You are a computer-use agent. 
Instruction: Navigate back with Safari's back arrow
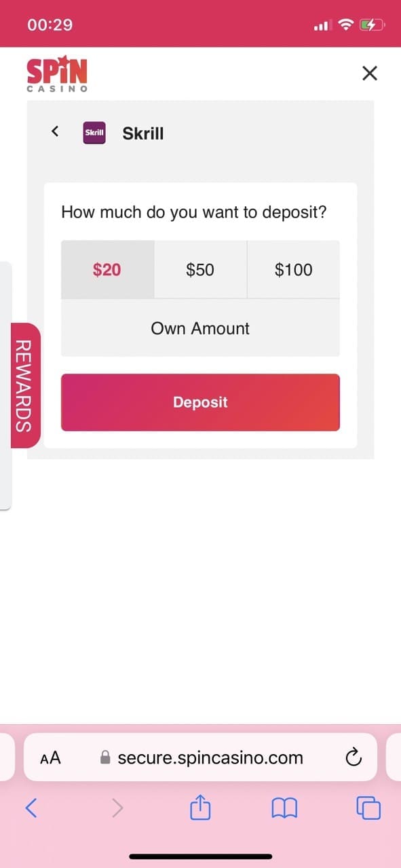click(x=32, y=807)
